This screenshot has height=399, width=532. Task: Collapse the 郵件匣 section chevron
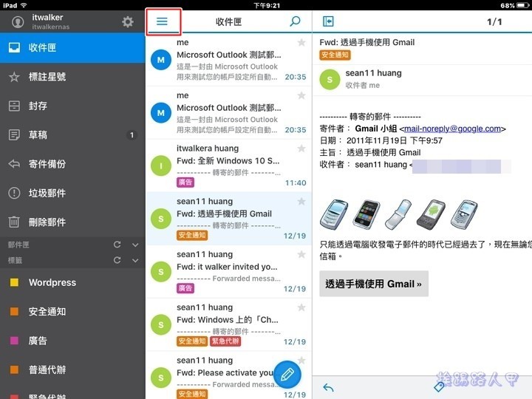click(135, 245)
